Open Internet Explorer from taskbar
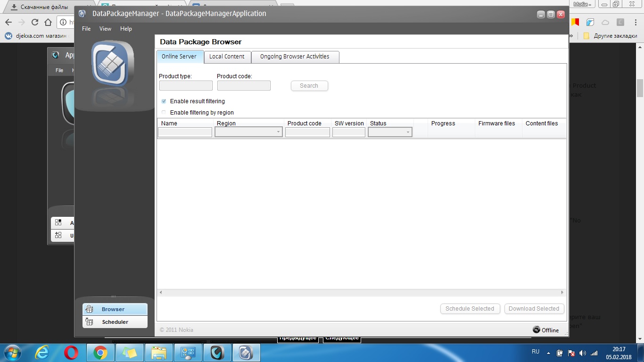The height and width of the screenshot is (362, 644). pyautogui.click(x=43, y=352)
